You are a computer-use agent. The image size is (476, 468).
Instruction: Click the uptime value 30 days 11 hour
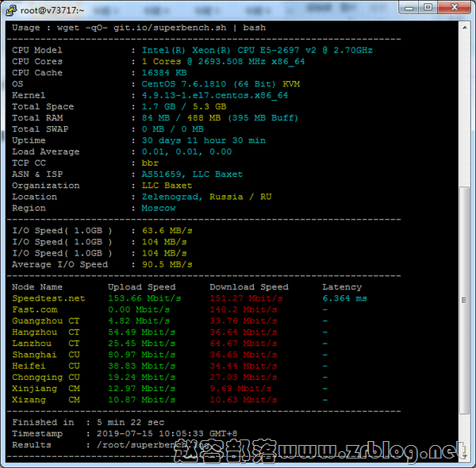(x=203, y=140)
